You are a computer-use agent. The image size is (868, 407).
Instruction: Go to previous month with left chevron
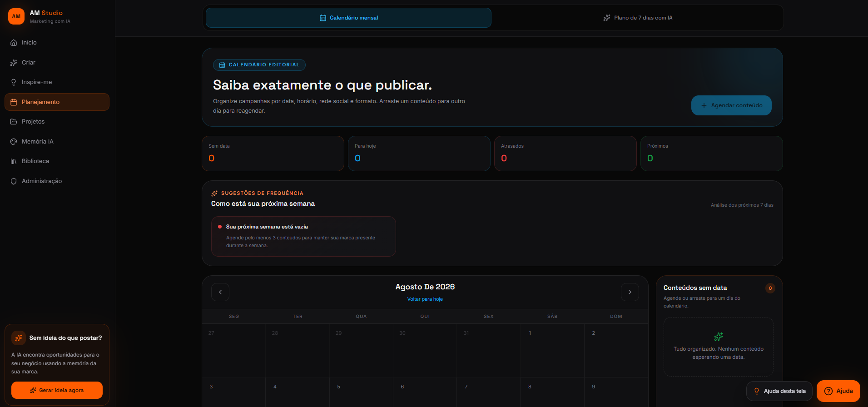coord(220,292)
